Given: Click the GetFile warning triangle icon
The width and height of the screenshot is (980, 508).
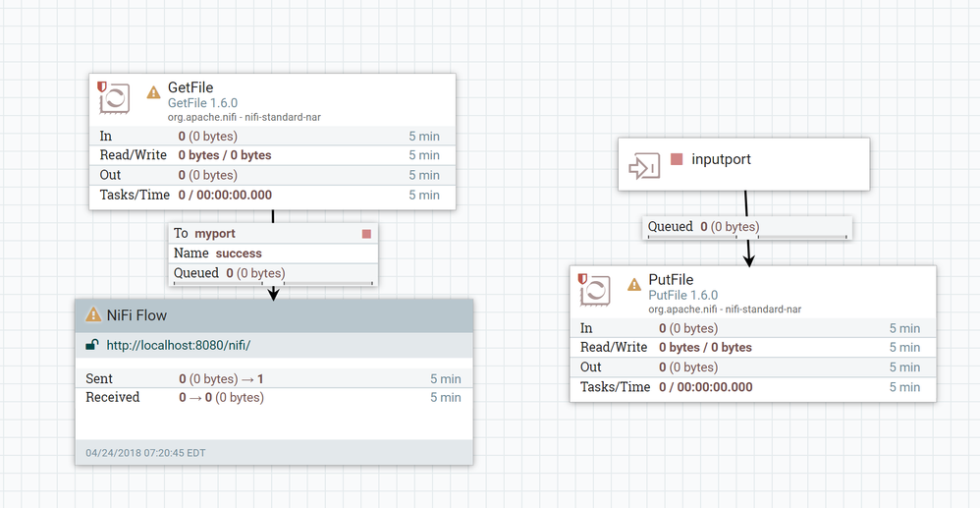Looking at the screenshot, I should coord(154,92).
